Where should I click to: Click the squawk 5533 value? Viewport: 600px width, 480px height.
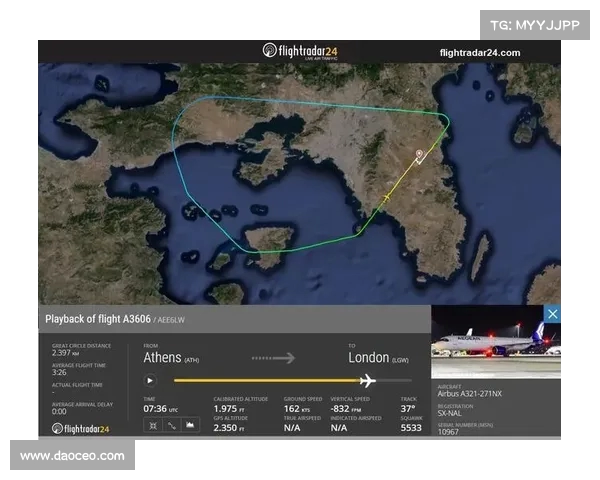pos(411,428)
